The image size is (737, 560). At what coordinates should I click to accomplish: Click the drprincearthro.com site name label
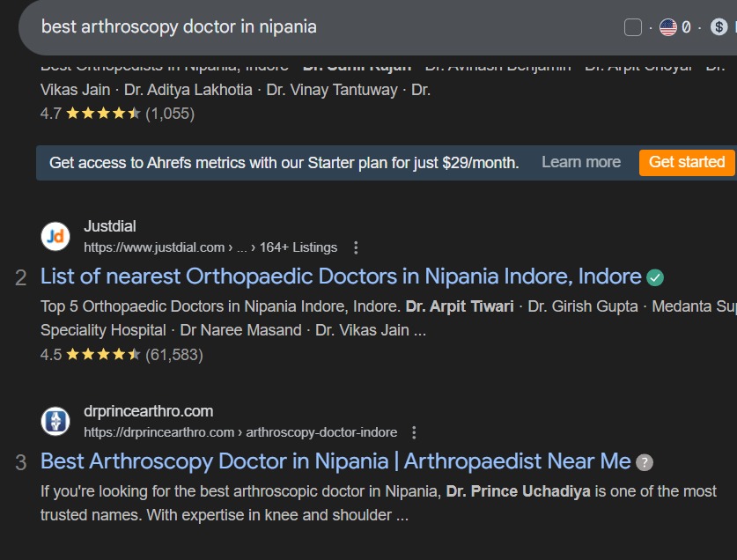(148, 411)
